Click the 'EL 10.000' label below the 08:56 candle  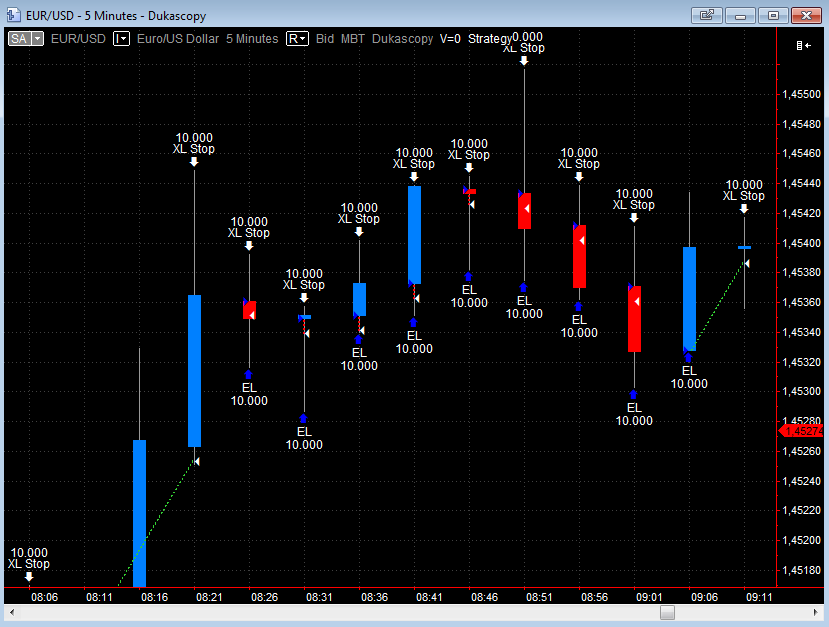579,327
